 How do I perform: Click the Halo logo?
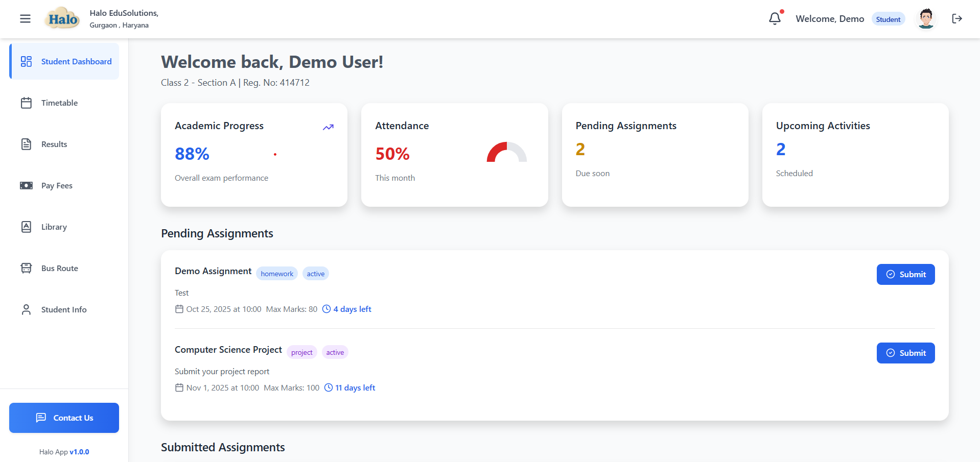[61, 17]
